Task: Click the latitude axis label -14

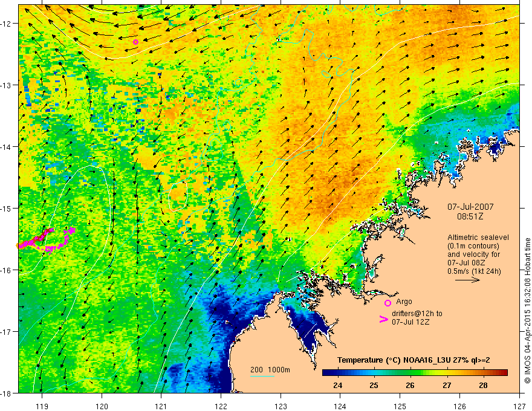Action: point(7,147)
